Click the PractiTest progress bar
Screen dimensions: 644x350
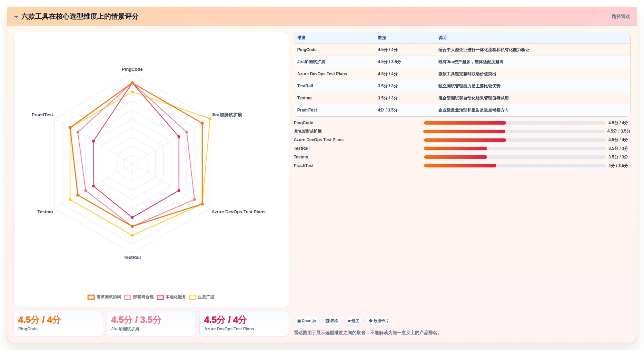pos(514,166)
